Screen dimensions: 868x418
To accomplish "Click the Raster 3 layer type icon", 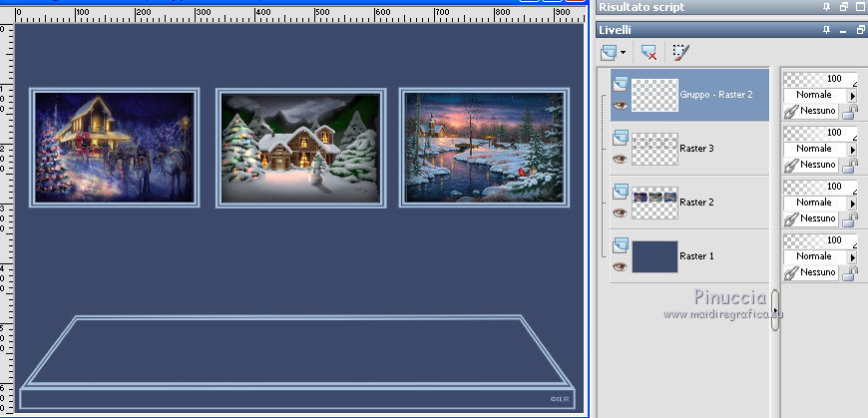I will [620, 138].
